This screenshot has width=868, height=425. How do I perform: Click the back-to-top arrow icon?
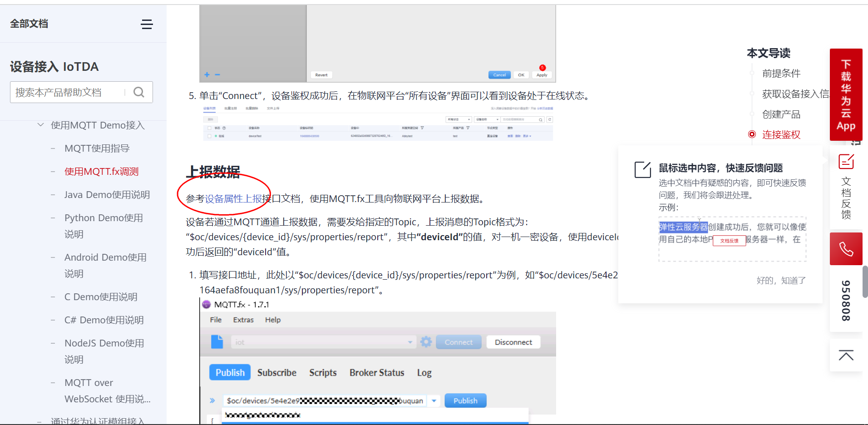[846, 355]
